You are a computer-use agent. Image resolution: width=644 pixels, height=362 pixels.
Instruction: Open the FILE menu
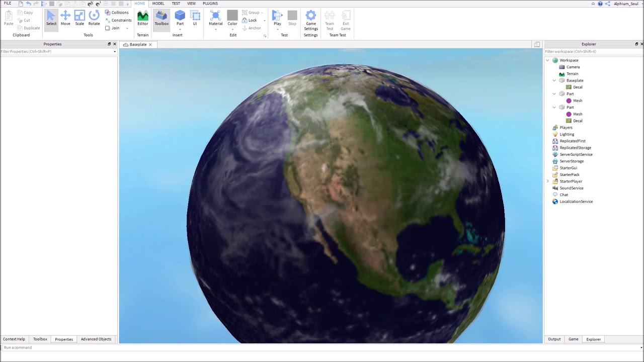(8, 4)
